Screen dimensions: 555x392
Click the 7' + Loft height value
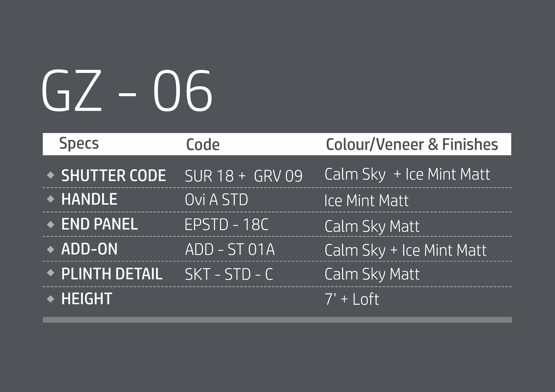tap(352, 299)
